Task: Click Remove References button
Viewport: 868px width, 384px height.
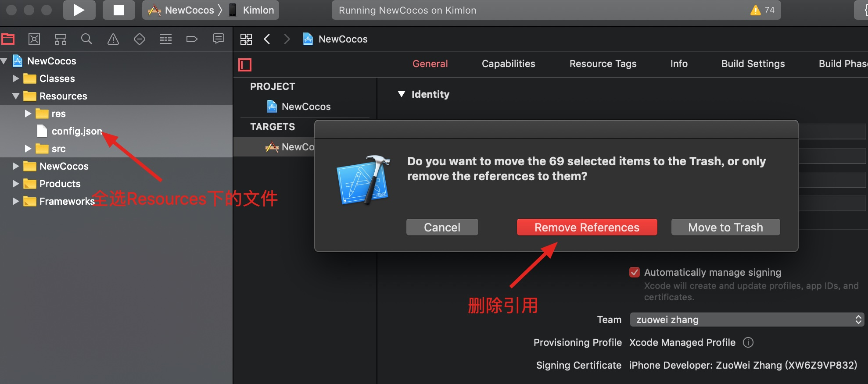Action: (x=587, y=227)
